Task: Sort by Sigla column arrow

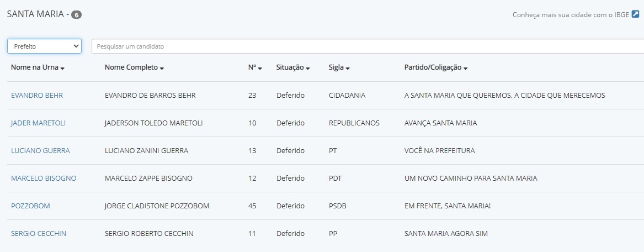Action: click(348, 69)
